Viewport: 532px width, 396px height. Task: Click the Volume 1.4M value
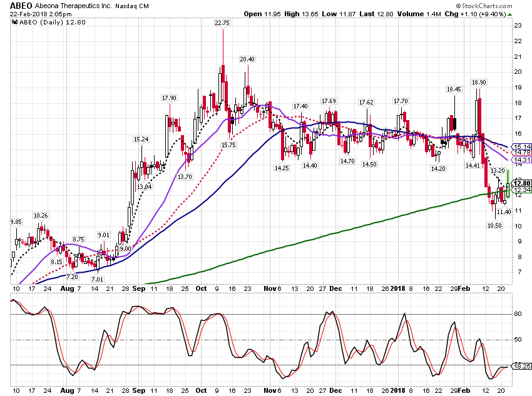[419, 14]
